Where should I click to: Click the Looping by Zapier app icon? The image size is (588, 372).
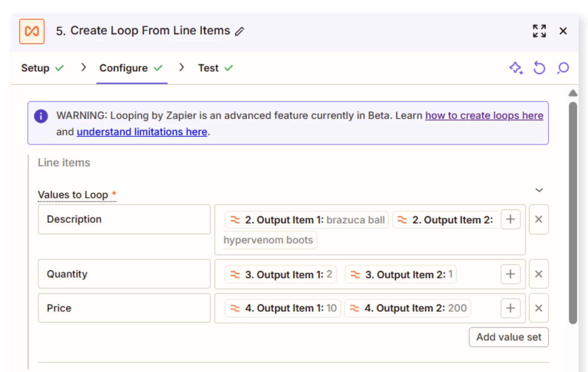(x=32, y=31)
